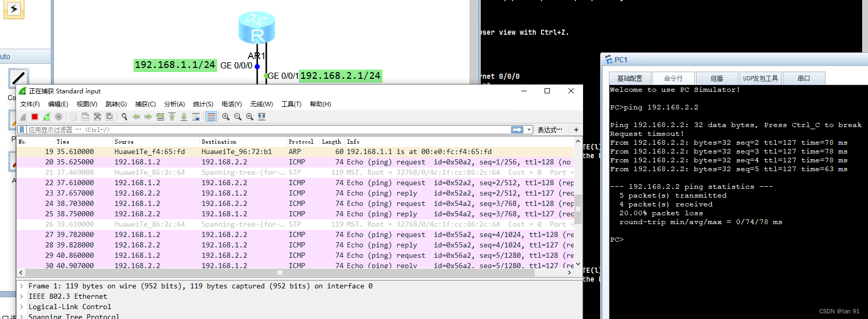Image resolution: width=868 pixels, height=319 pixels.
Task: Switch to 命令行 tab in PC1
Action: (673, 78)
